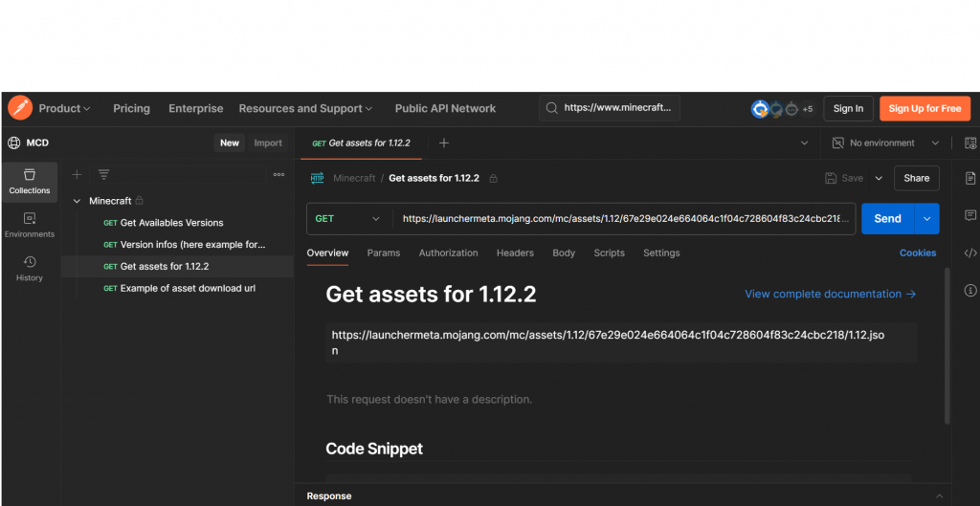Switch to the Params tab
This screenshot has width=980, height=506.
point(384,253)
